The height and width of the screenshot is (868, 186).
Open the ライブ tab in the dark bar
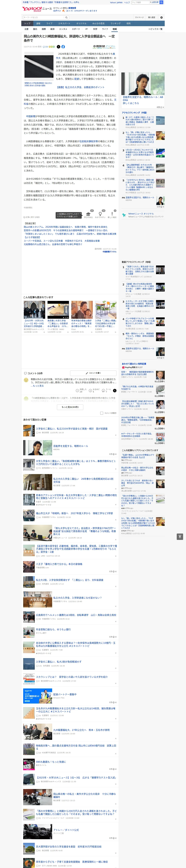click(x=49, y=24)
